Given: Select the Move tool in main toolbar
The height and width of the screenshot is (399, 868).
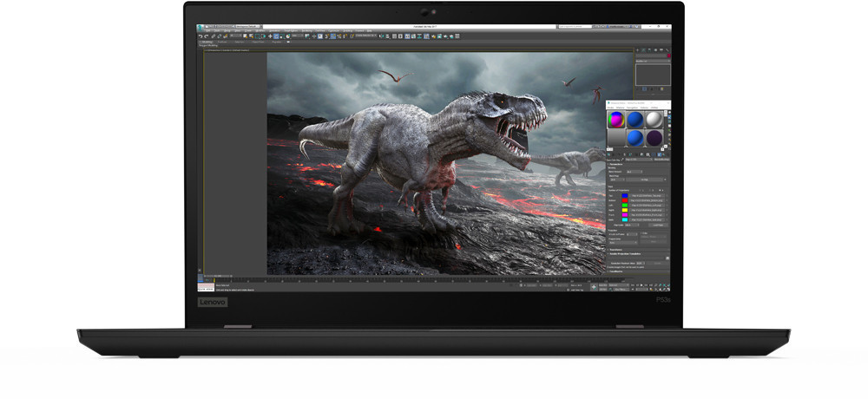Looking at the screenshot, I should (x=270, y=36).
